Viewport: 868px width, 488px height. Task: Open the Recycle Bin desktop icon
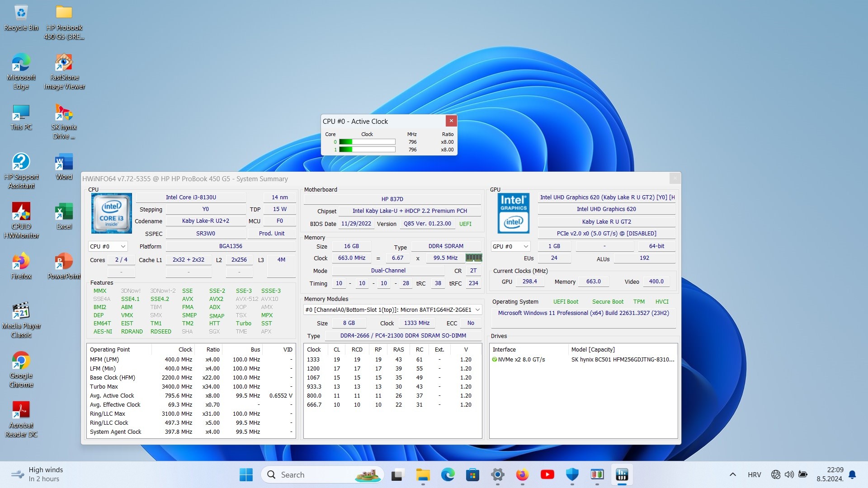pos(21,18)
